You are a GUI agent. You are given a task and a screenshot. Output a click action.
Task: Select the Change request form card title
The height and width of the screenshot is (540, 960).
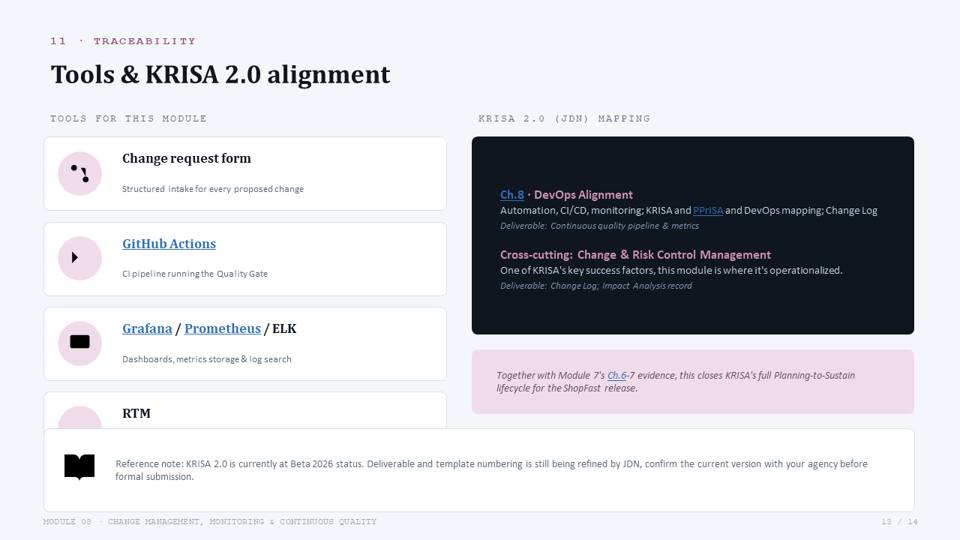pos(187,159)
